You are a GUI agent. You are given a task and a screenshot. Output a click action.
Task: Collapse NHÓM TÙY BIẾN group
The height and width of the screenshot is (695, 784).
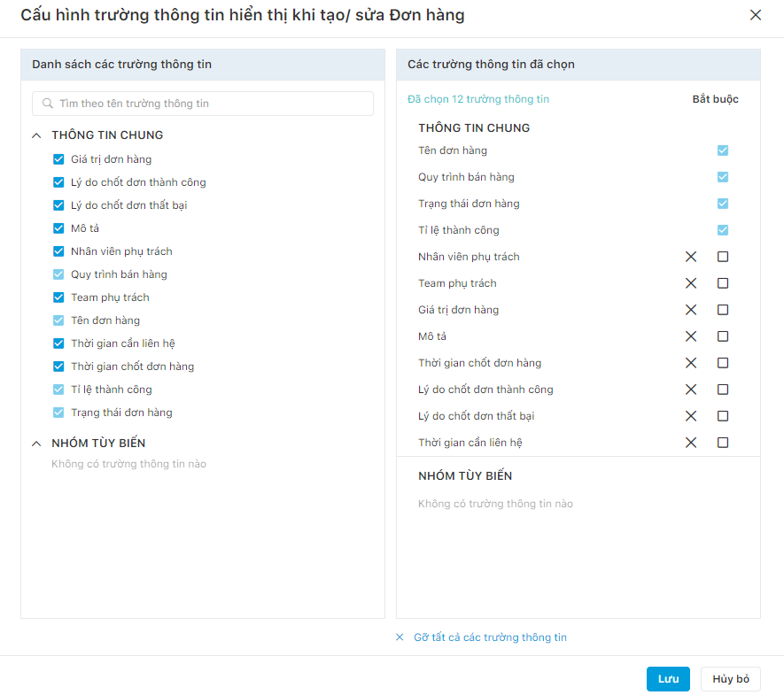[36, 444]
